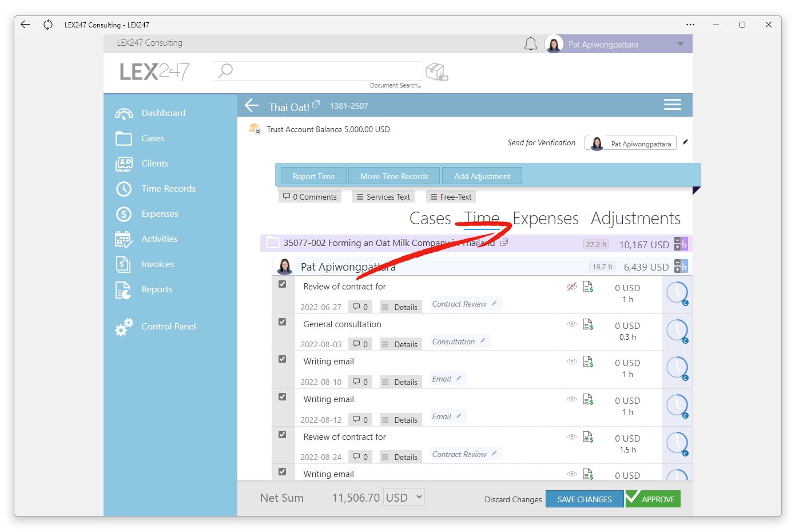The image size is (795, 532).
Task: Click the trust account bank icon
Action: point(255,129)
